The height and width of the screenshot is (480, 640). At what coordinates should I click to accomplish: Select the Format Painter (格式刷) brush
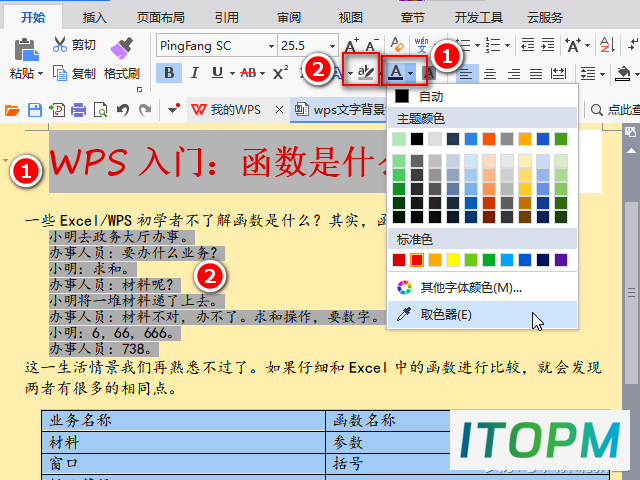pos(122,49)
